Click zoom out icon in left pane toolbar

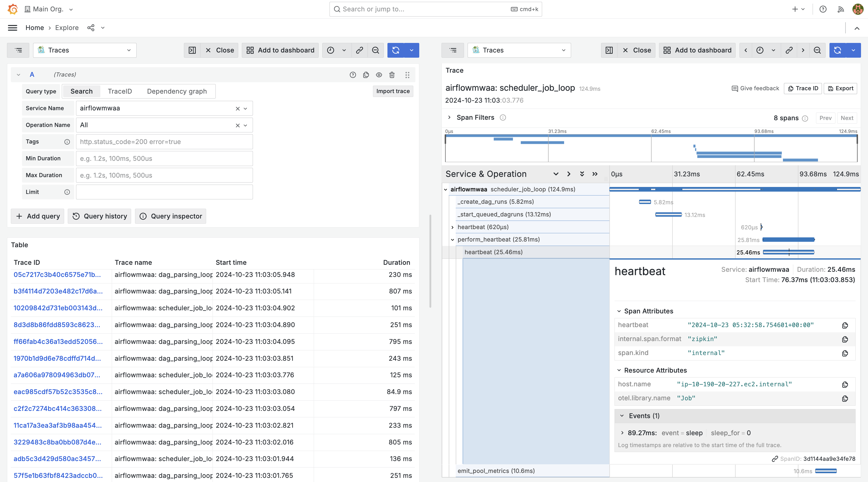click(x=375, y=50)
